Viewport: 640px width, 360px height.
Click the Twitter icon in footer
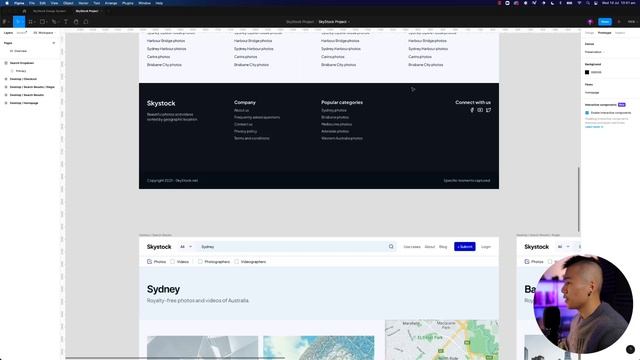coord(488,110)
